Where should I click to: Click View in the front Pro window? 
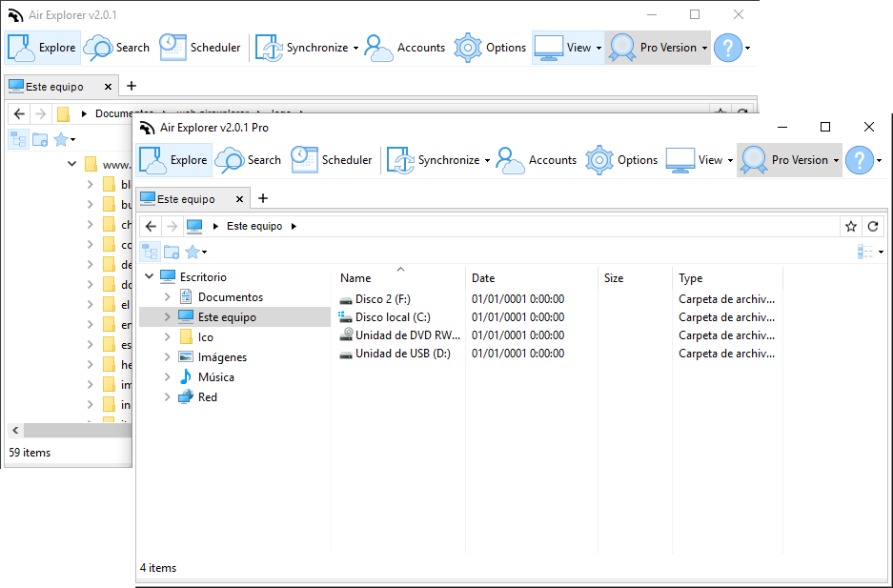694,160
